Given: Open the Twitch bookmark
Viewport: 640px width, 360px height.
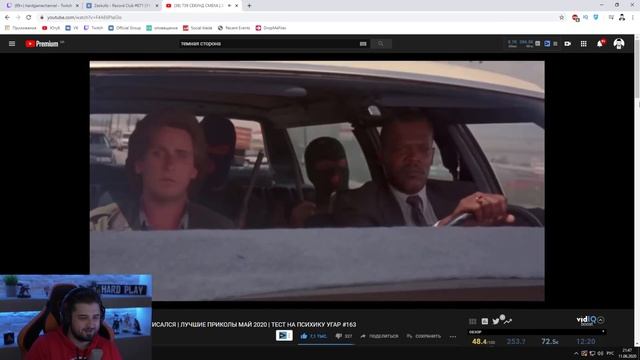Looking at the screenshot, I should [x=93, y=28].
